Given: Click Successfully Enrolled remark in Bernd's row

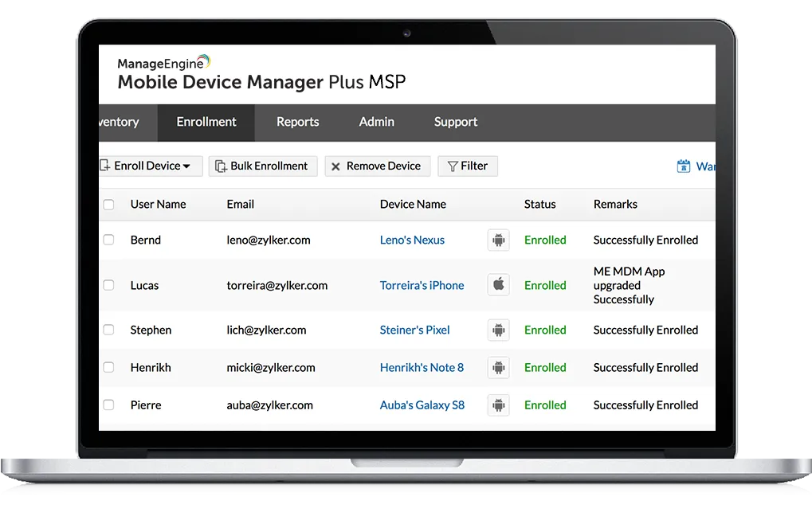Looking at the screenshot, I should 645,240.
